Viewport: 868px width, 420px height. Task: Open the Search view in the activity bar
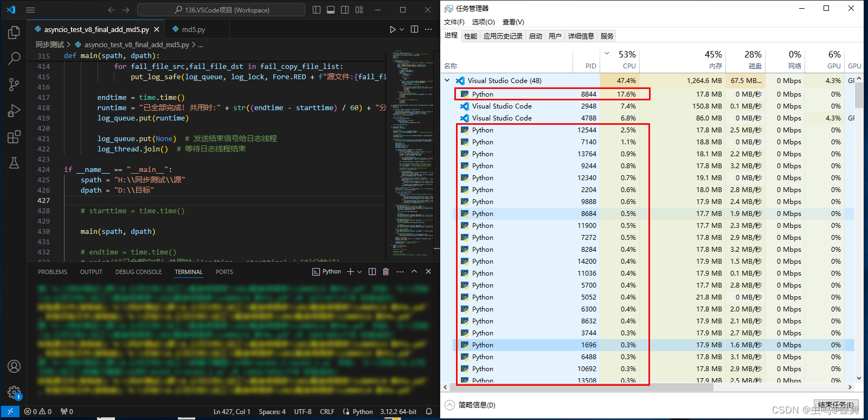[x=14, y=59]
